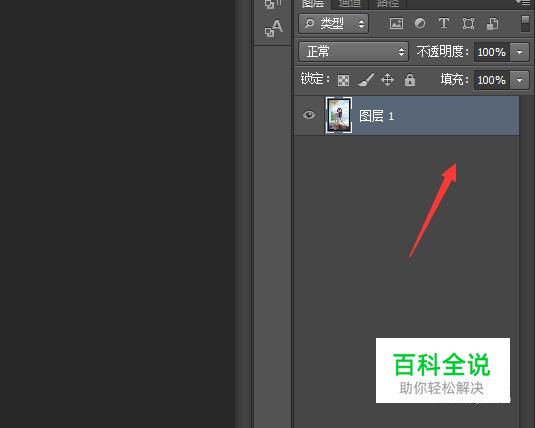Toggle layer filtering switch on or off
The width and height of the screenshot is (535, 428).
point(525,23)
